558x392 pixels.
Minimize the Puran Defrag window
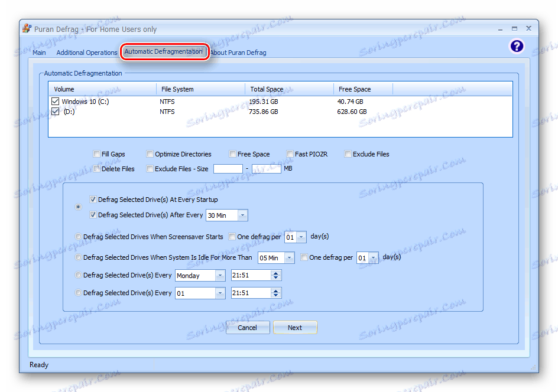click(500, 29)
